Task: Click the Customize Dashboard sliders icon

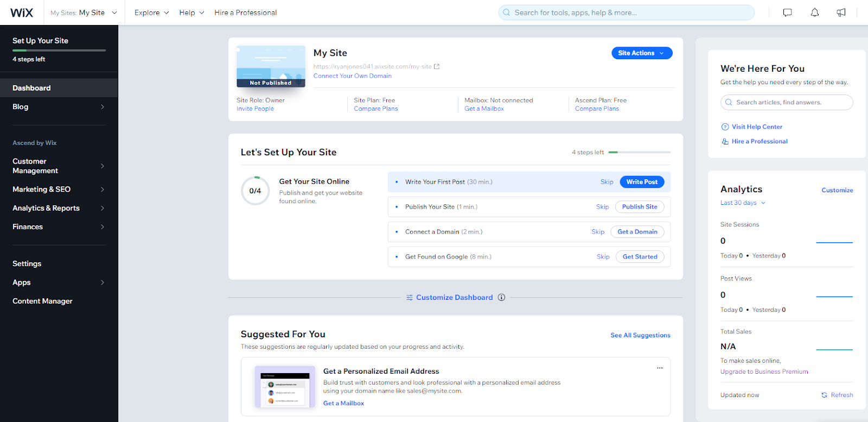Action: pyautogui.click(x=410, y=297)
